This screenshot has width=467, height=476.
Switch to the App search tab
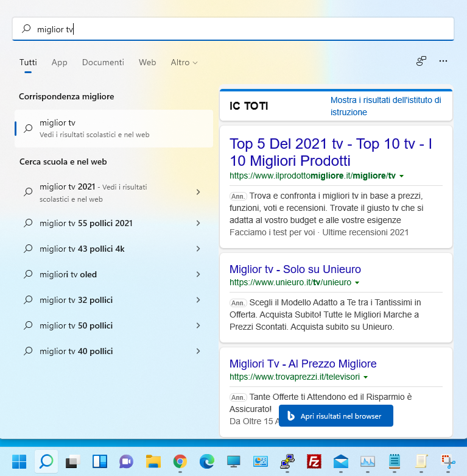(x=59, y=62)
